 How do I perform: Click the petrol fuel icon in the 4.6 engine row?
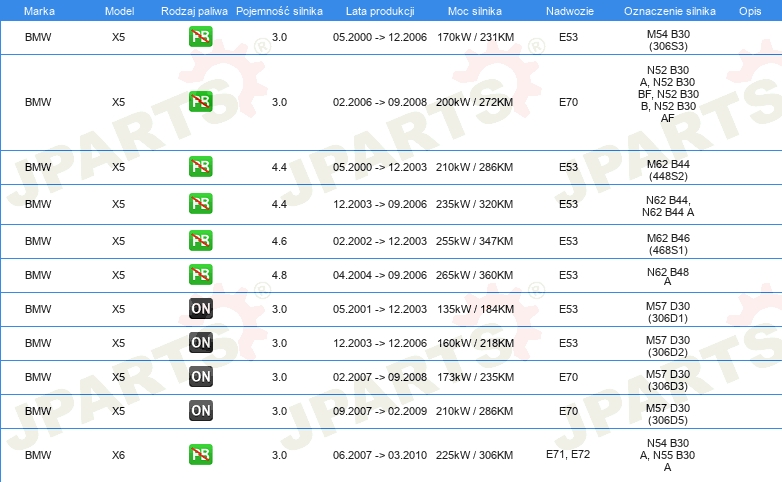pos(200,241)
